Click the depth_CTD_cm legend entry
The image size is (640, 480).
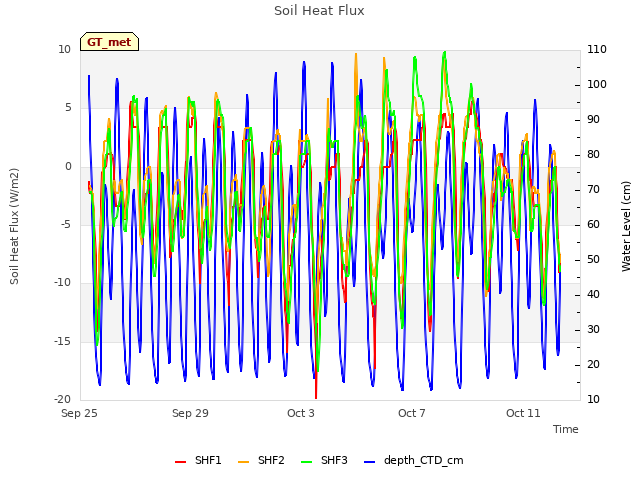pyautogui.click(x=413, y=460)
